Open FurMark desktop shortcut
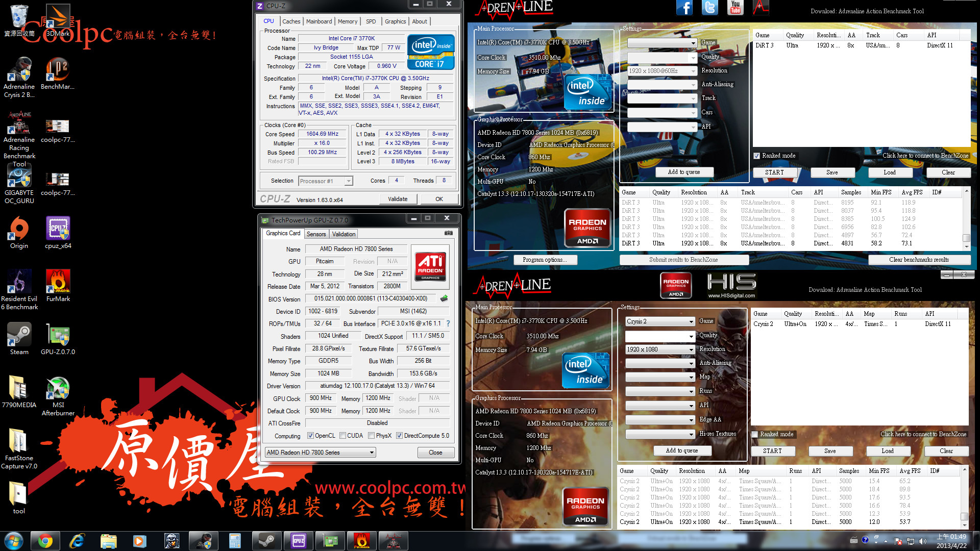This screenshot has height=551, width=980. (x=58, y=286)
